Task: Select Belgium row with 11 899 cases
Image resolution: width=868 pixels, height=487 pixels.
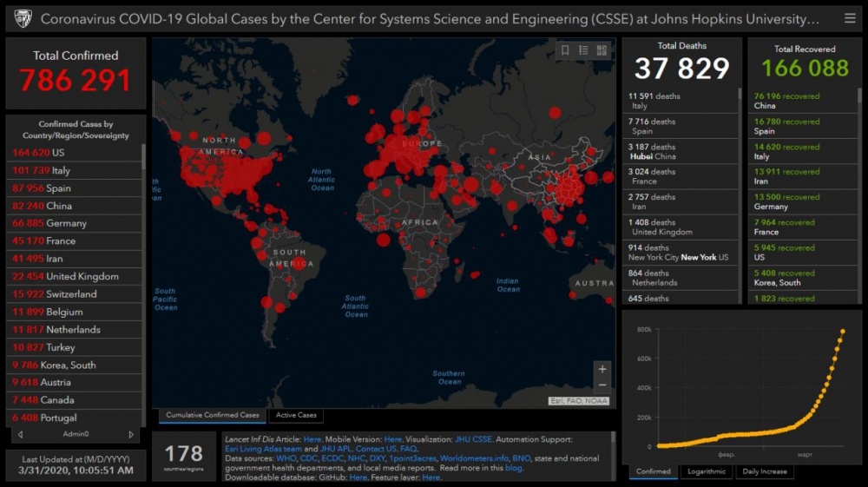Action: coord(74,313)
